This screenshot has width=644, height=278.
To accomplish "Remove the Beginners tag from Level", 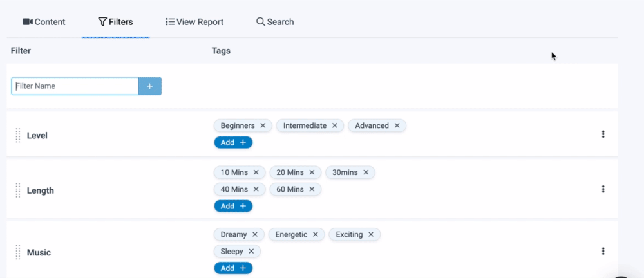I will [263, 126].
